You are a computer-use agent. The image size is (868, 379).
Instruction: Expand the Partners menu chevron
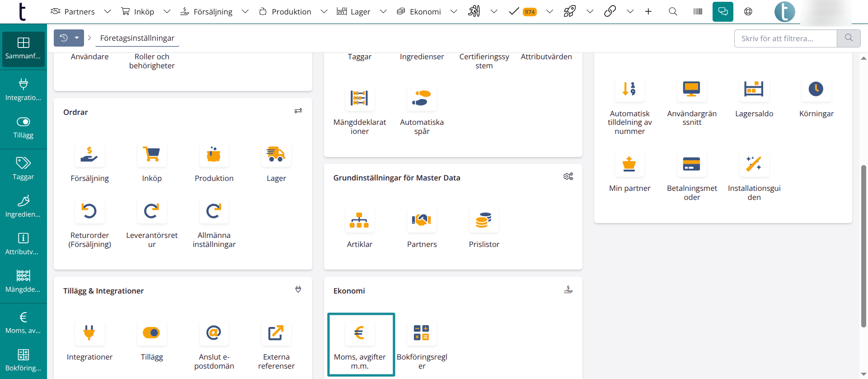[x=108, y=12]
